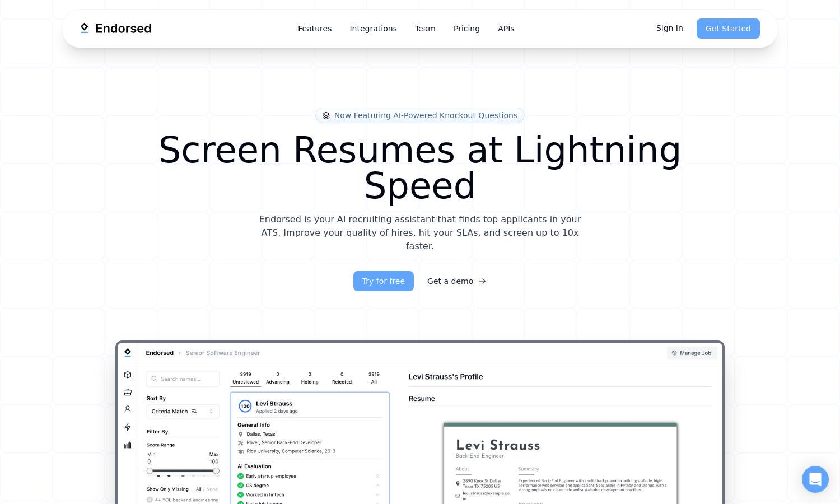Viewport: 840px width, 504px height.
Task: Open the APIs menu item
Action: pyautogui.click(x=506, y=29)
